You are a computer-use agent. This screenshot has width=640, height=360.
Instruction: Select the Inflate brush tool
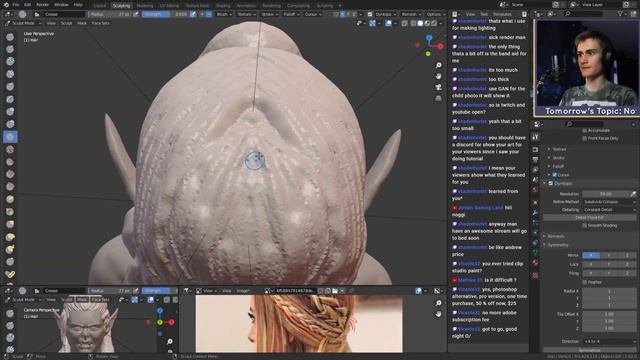click(x=10, y=112)
